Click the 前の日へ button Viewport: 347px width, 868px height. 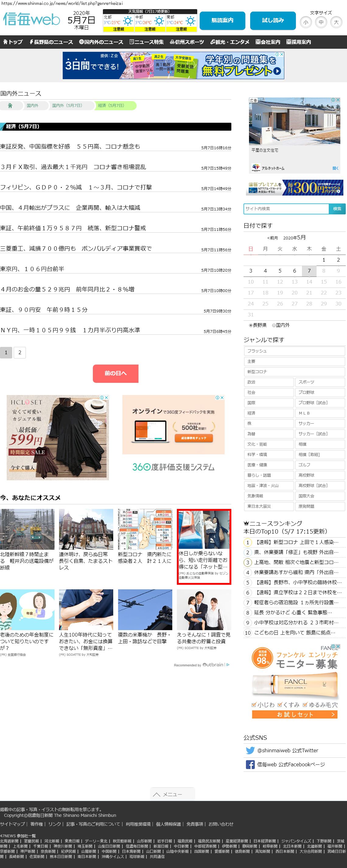(x=116, y=373)
